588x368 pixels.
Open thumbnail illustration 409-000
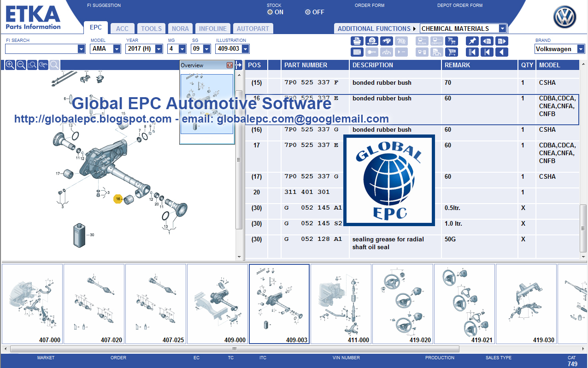point(218,304)
